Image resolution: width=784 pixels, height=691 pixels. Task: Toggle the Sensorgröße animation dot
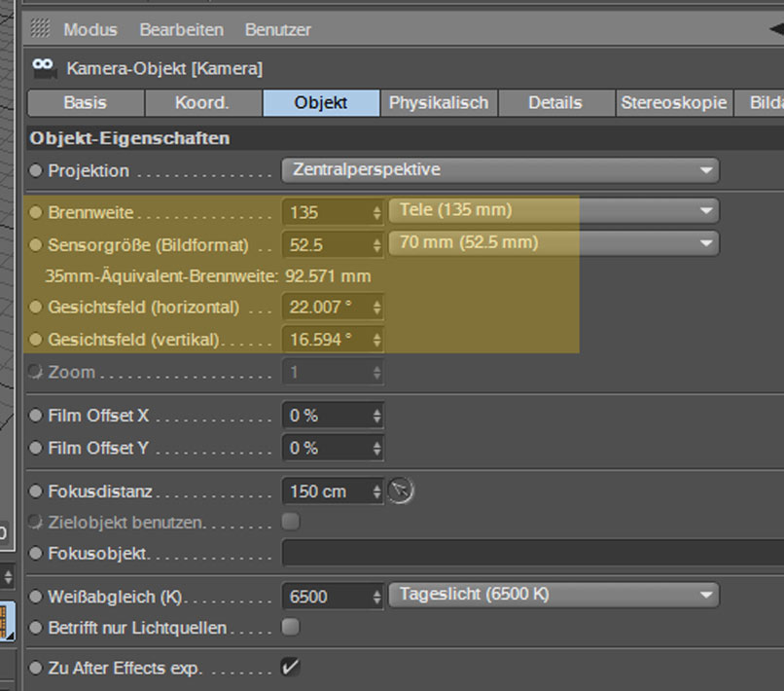pyautogui.click(x=35, y=245)
